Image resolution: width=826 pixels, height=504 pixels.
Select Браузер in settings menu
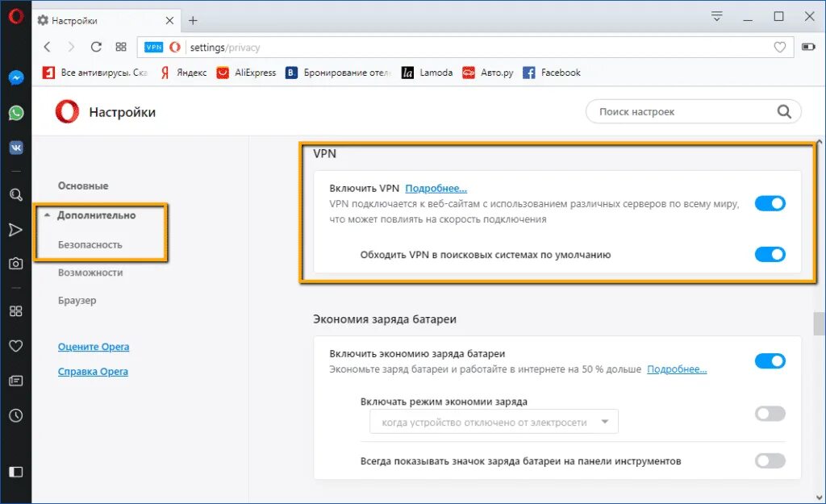pos(77,300)
